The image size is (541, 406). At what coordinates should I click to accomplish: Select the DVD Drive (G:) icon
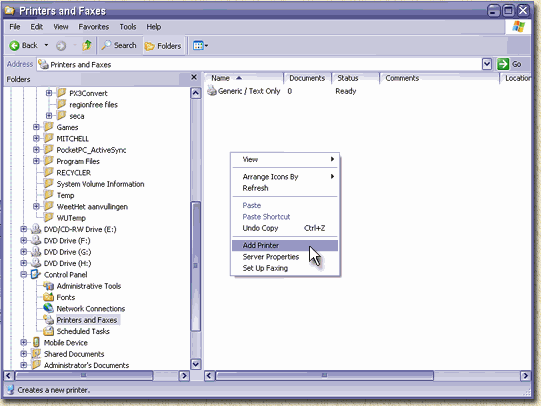click(36, 251)
